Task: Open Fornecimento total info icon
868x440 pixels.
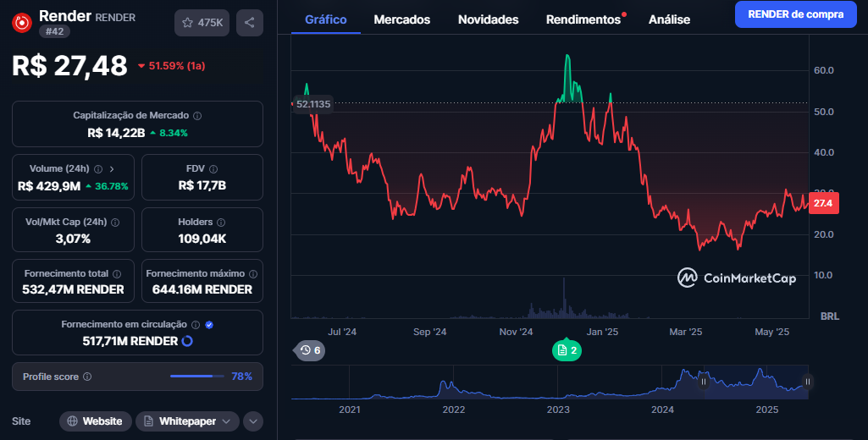Action: (x=117, y=274)
